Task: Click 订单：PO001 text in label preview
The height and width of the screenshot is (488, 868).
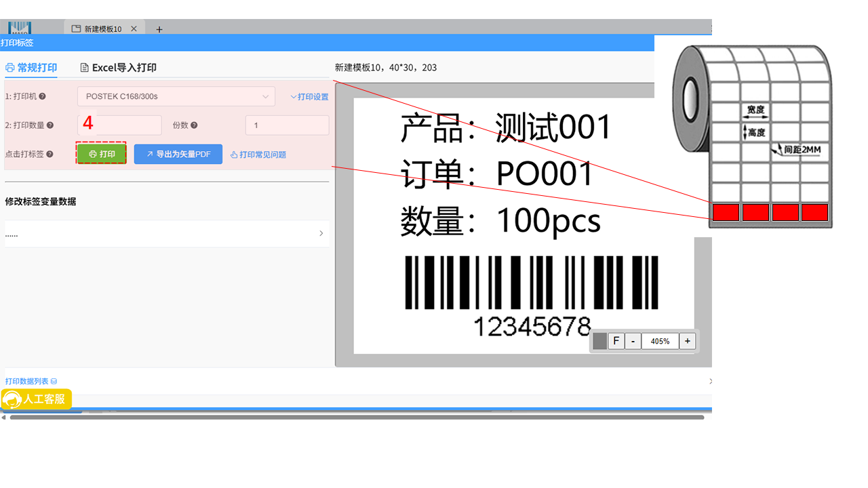Action: coord(496,174)
